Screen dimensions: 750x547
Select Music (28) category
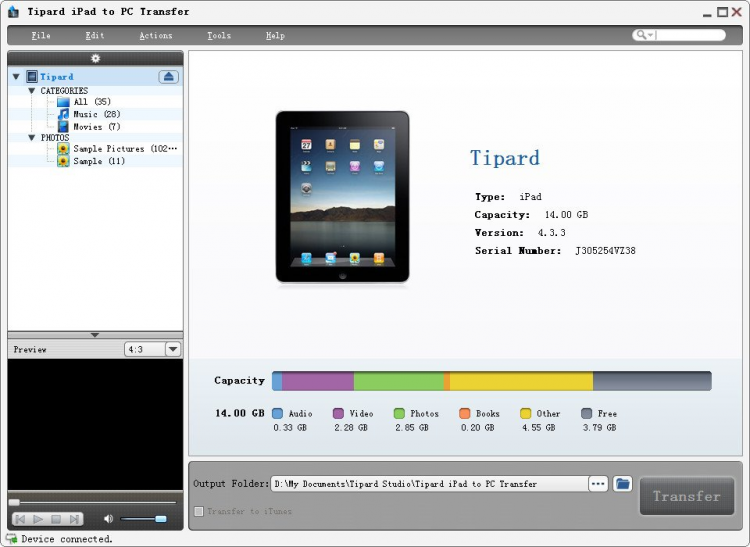[x=97, y=114]
